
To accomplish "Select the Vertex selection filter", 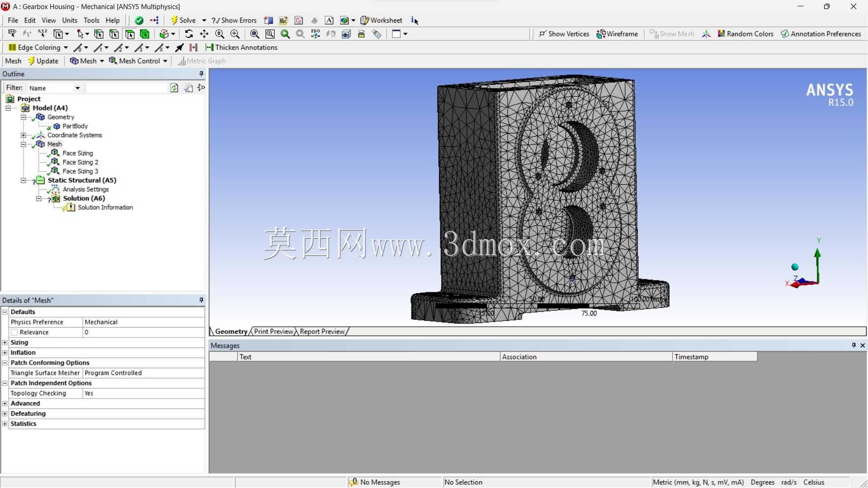I will [x=99, y=34].
